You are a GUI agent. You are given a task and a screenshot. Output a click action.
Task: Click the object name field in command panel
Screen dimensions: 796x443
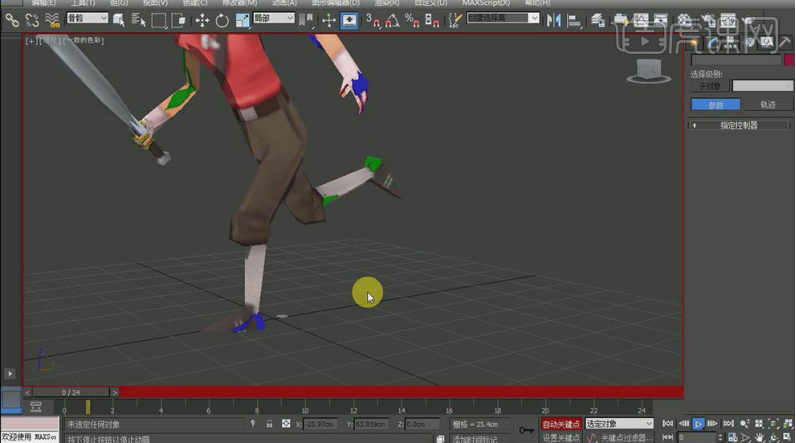tap(736, 60)
